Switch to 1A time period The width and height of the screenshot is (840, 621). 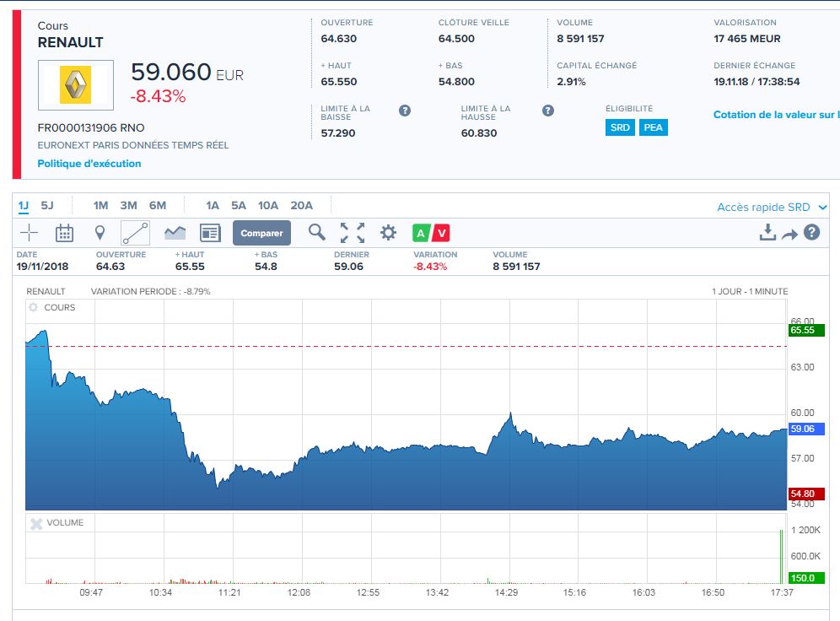213,206
